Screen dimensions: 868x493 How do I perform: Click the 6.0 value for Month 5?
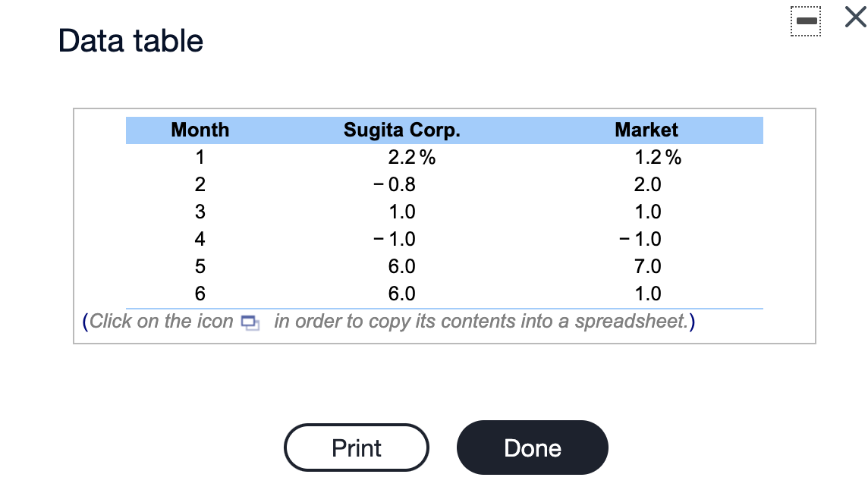click(403, 266)
